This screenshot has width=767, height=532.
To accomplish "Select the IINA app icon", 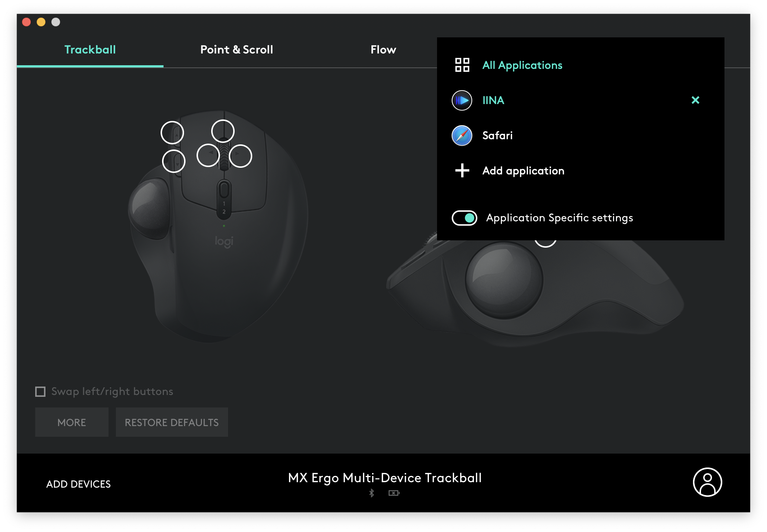I will 462,100.
